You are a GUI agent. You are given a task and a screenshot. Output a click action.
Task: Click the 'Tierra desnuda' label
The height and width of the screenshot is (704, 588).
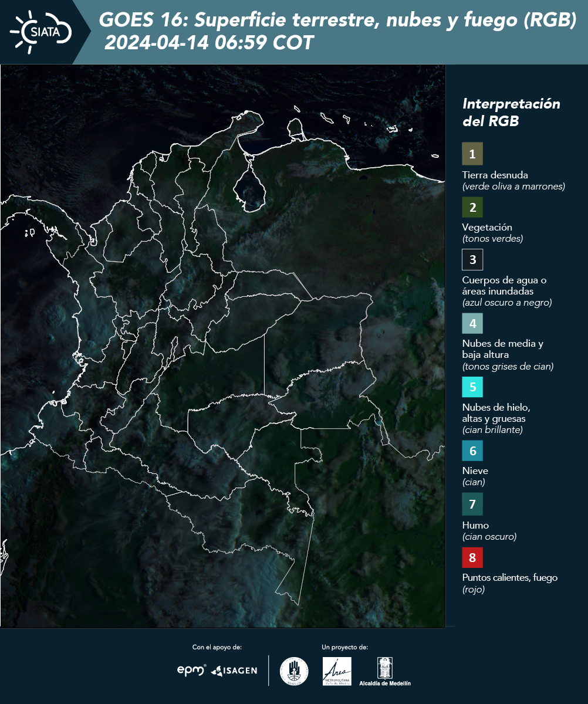(495, 175)
